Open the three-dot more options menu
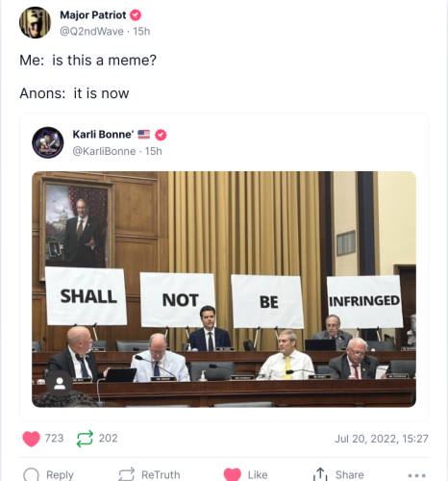 tap(416, 475)
